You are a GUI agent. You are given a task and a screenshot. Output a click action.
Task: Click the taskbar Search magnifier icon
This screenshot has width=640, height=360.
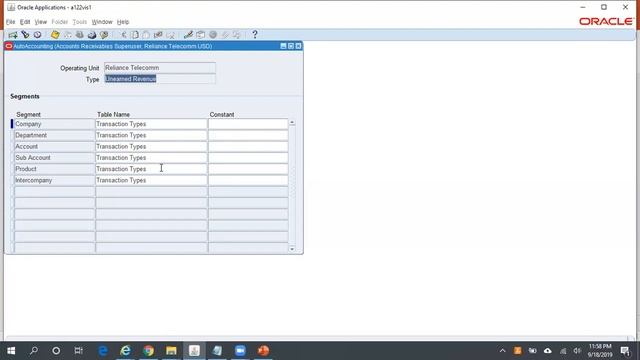(x=34, y=351)
